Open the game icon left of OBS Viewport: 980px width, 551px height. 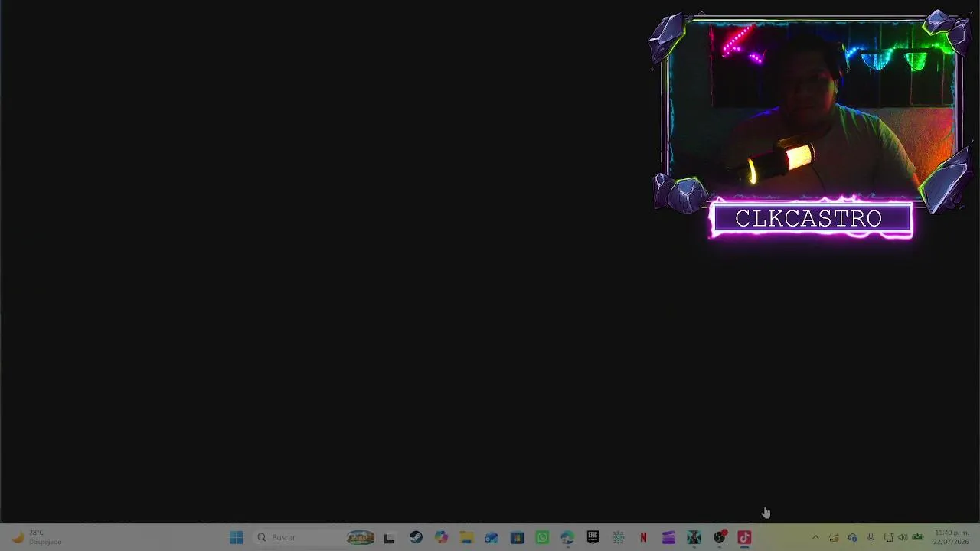point(694,537)
